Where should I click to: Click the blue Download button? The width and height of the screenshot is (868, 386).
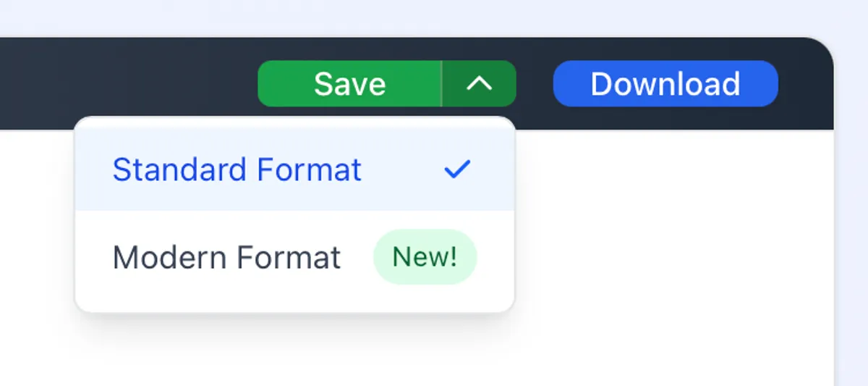pyautogui.click(x=665, y=84)
